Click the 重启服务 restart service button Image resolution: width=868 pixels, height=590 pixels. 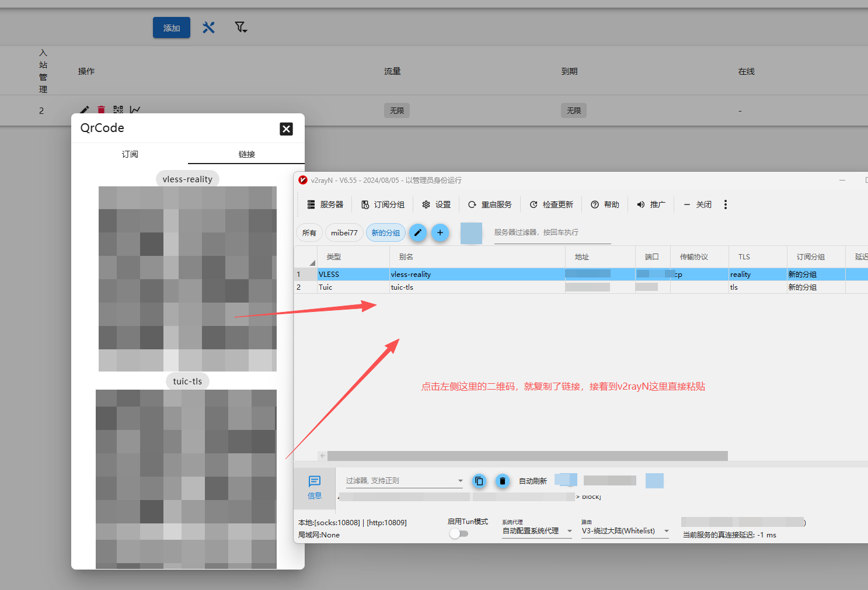pyautogui.click(x=490, y=204)
